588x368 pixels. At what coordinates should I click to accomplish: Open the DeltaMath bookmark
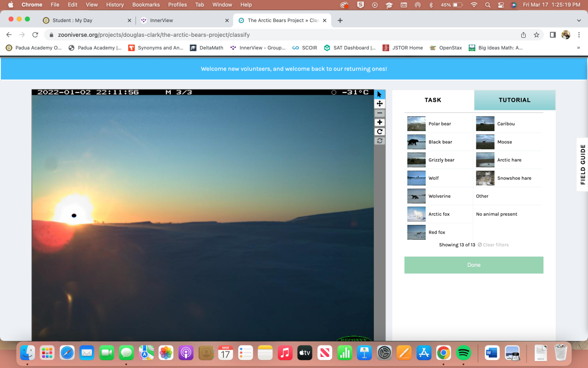point(207,47)
